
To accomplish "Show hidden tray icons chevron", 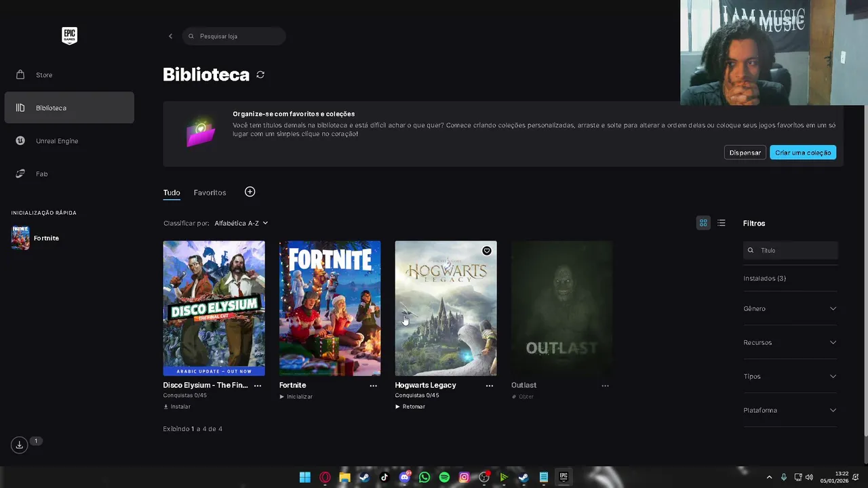I will (x=769, y=477).
